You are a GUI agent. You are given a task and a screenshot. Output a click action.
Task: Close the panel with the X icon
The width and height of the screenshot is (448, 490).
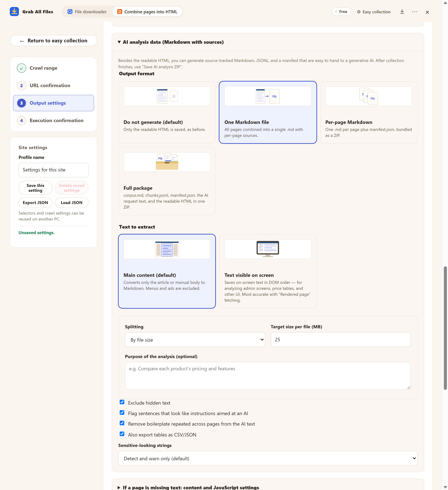(427, 12)
